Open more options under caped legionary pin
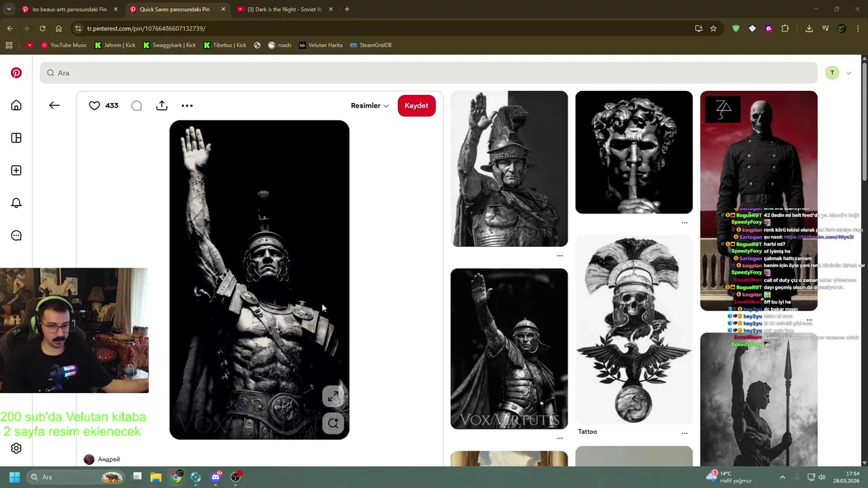The image size is (868, 488). (559, 438)
